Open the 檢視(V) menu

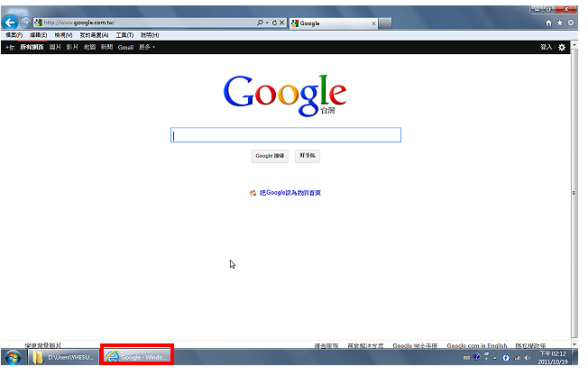tap(63, 35)
